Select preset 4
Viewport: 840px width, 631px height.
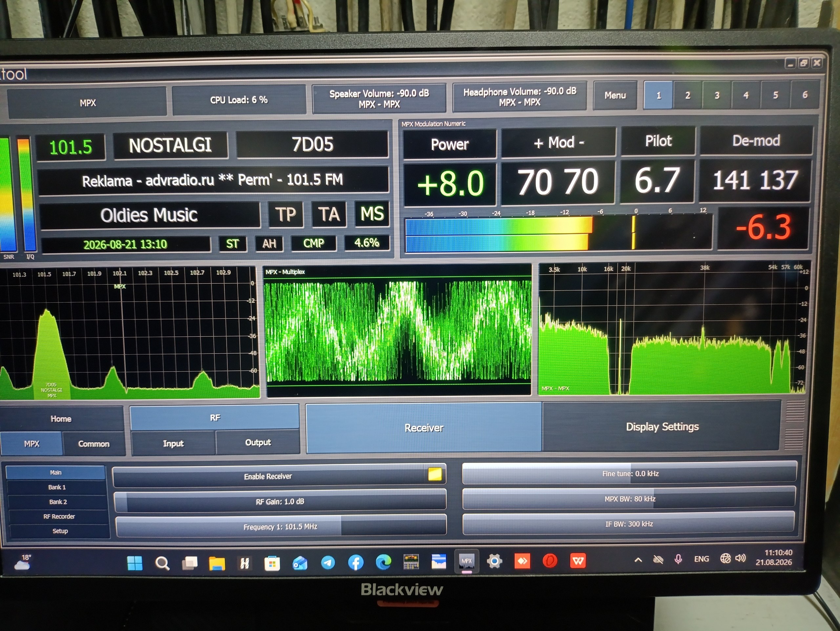click(746, 95)
